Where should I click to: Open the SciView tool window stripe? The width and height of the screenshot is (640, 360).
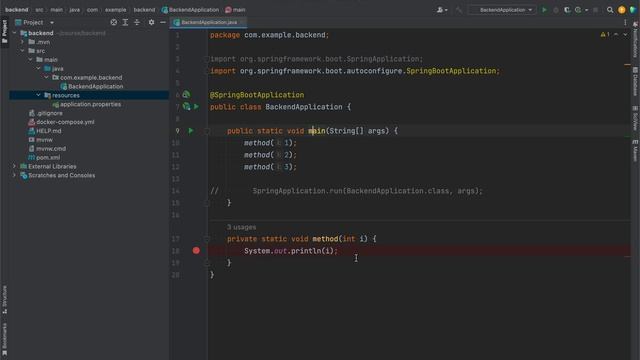tap(635, 119)
